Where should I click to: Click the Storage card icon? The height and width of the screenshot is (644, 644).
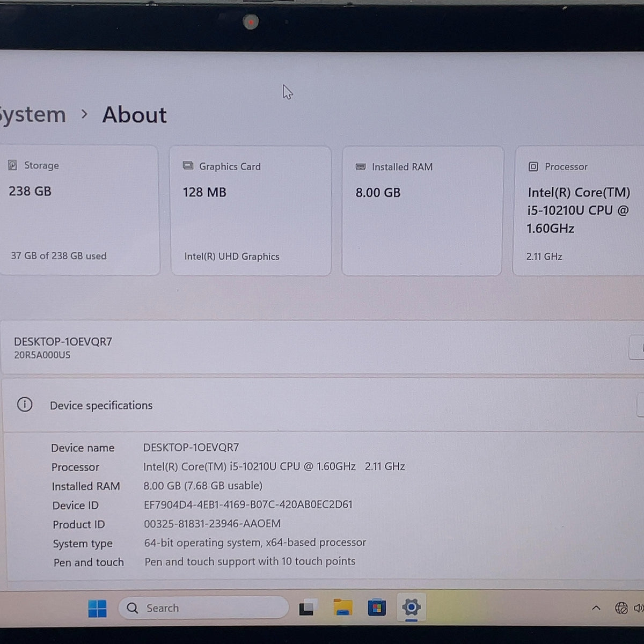12,165
